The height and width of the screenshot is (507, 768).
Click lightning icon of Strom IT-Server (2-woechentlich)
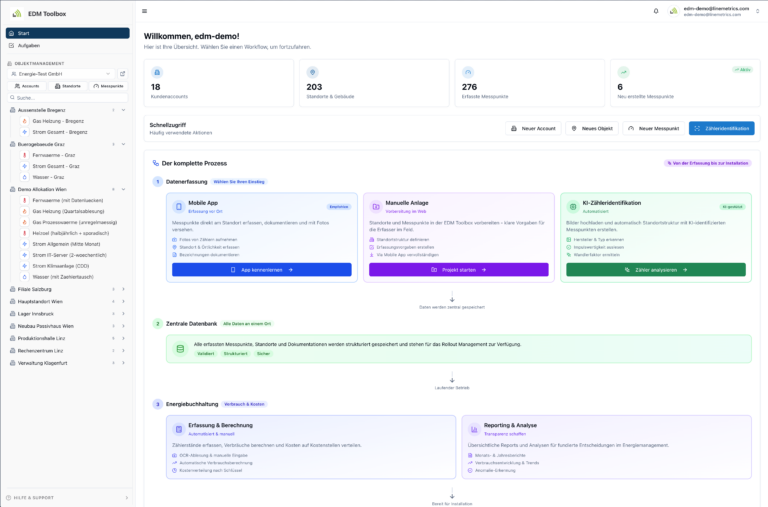(x=24, y=255)
